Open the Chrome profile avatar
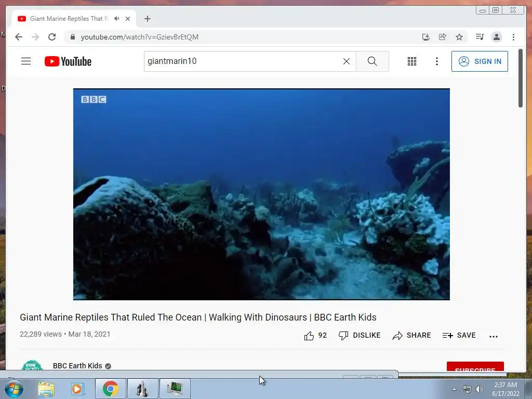Image resolution: width=532 pixels, height=399 pixels. pos(497,37)
